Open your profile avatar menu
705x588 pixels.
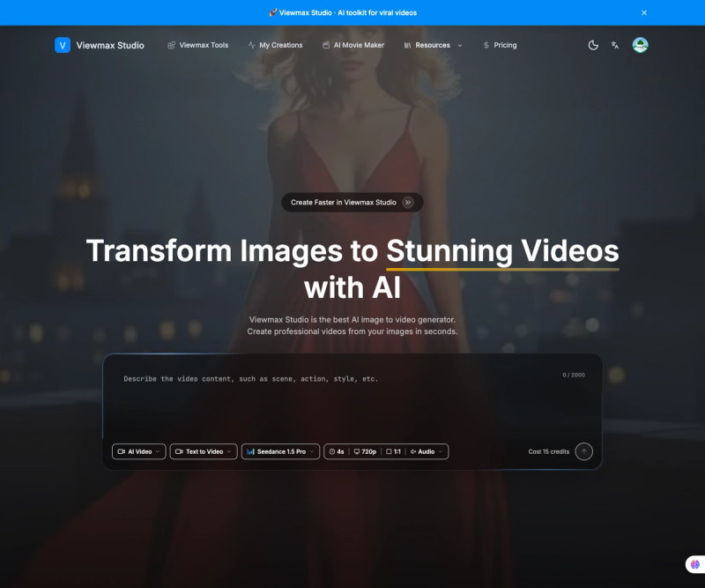640,45
